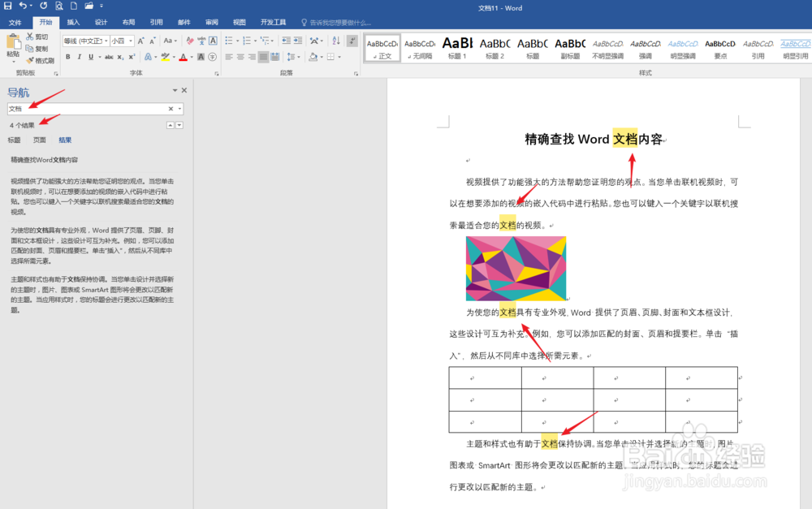812x509 pixels.
Task: Select the Increase Indent icon
Action: click(297, 41)
